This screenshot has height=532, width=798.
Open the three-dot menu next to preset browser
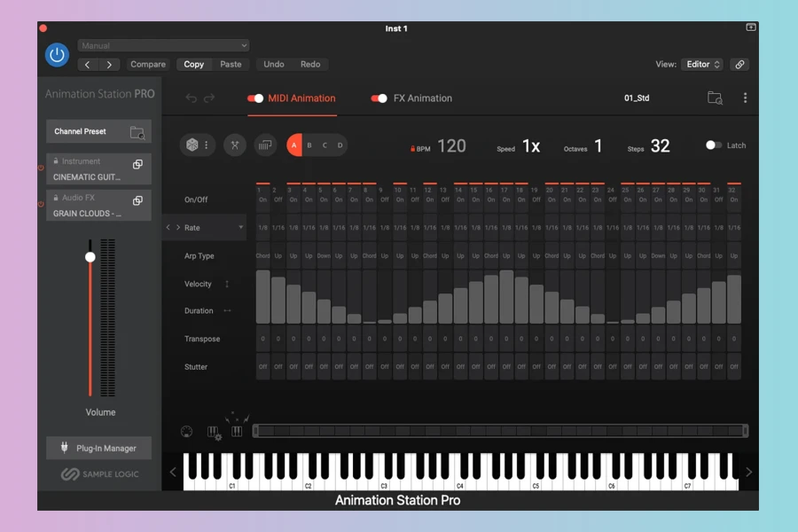(x=745, y=98)
